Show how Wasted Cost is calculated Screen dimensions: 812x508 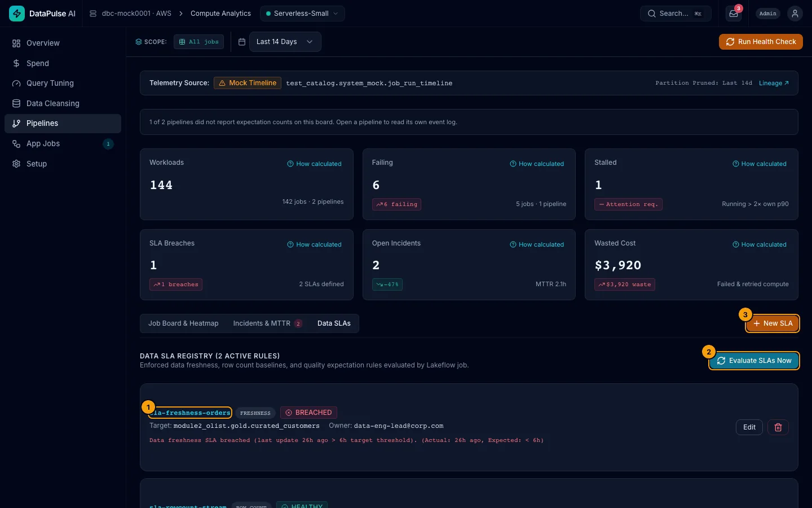(760, 244)
